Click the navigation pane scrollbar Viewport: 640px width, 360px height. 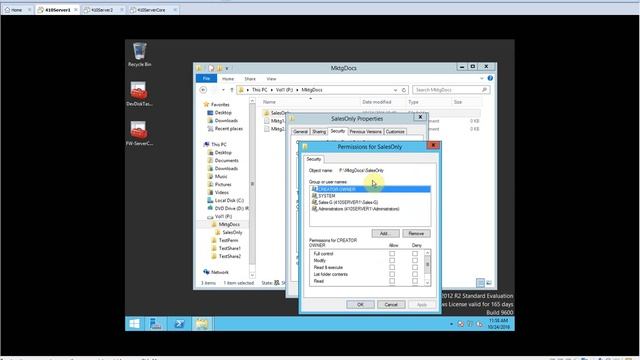pyautogui.click(x=252, y=184)
